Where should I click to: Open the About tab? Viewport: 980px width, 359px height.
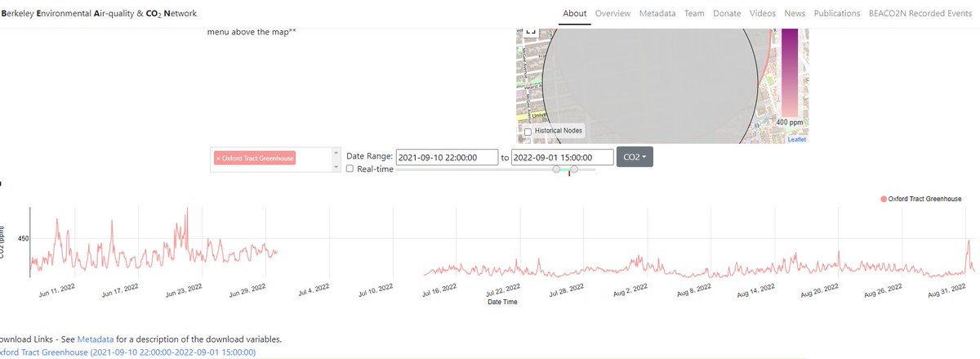[x=575, y=13]
